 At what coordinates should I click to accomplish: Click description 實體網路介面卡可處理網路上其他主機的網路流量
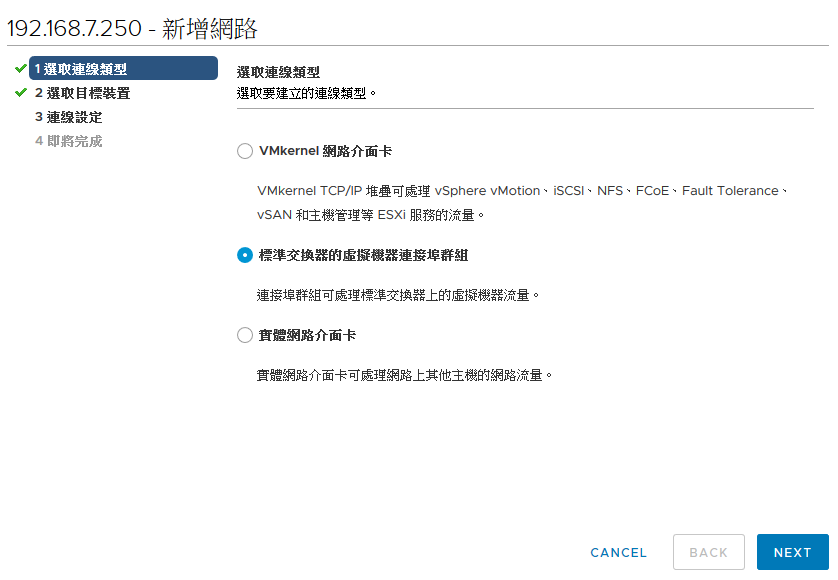coord(404,375)
